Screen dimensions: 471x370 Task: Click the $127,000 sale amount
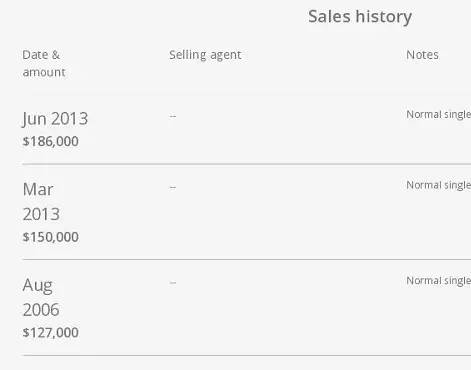(x=50, y=333)
